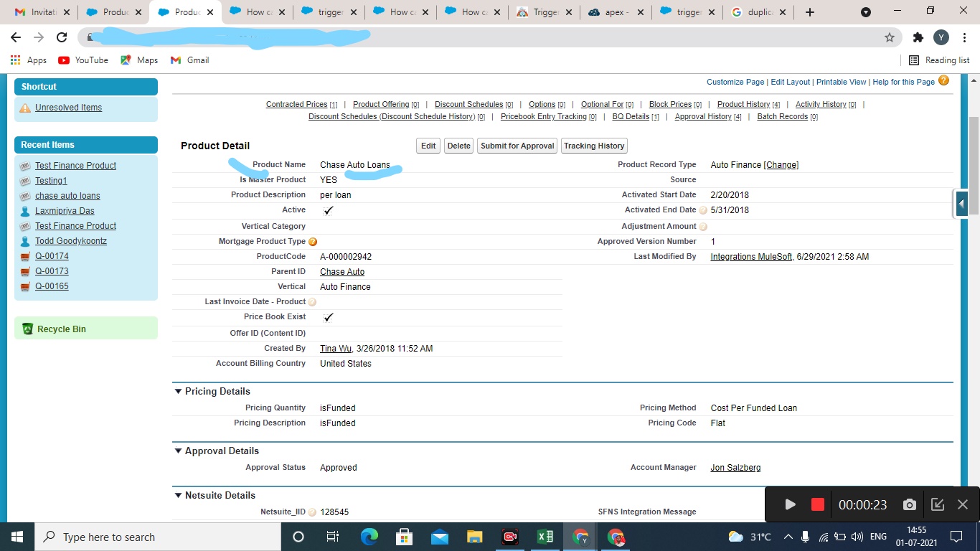
Task: Click the recorder's shrink-to-compact arrow icon
Action: 937,504
